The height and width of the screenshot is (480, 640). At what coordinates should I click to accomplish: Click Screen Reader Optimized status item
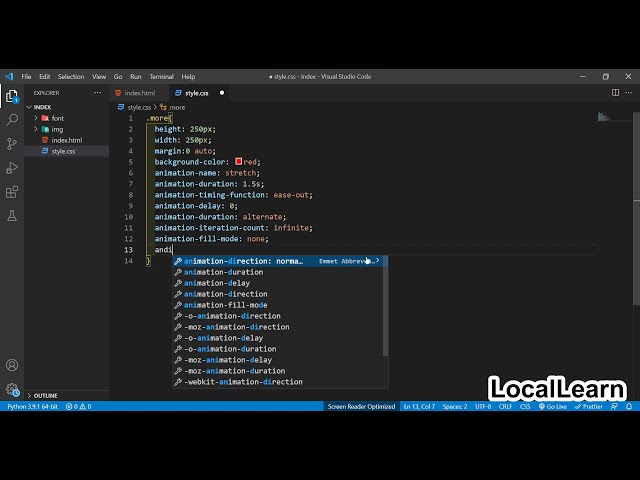pyautogui.click(x=361, y=407)
